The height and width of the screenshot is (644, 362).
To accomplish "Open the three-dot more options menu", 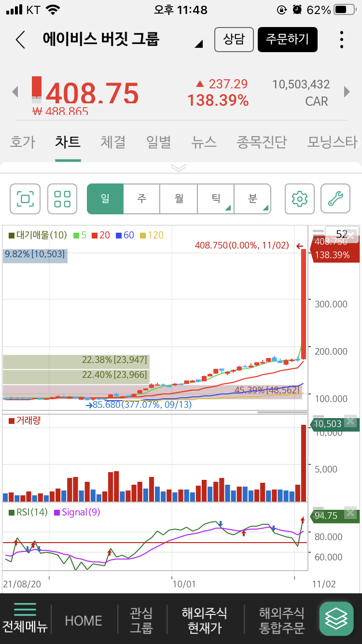I will (x=342, y=40).
